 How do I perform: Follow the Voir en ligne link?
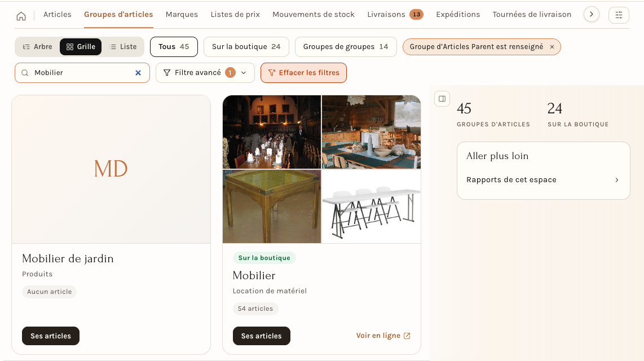tap(383, 336)
